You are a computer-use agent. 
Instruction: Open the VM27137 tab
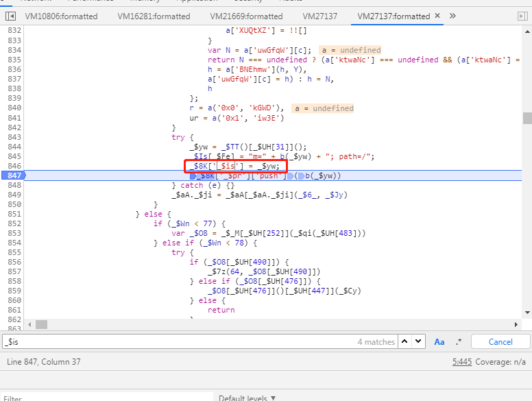tap(320, 16)
